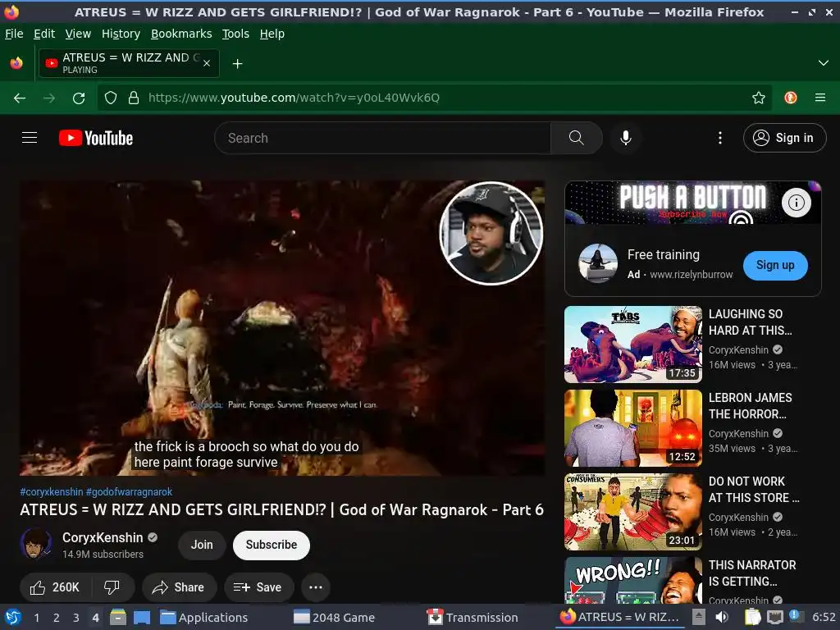This screenshot has width=840, height=630.
Task: Open the #coryxkenshin hashtag link
Action: pyautogui.click(x=52, y=491)
